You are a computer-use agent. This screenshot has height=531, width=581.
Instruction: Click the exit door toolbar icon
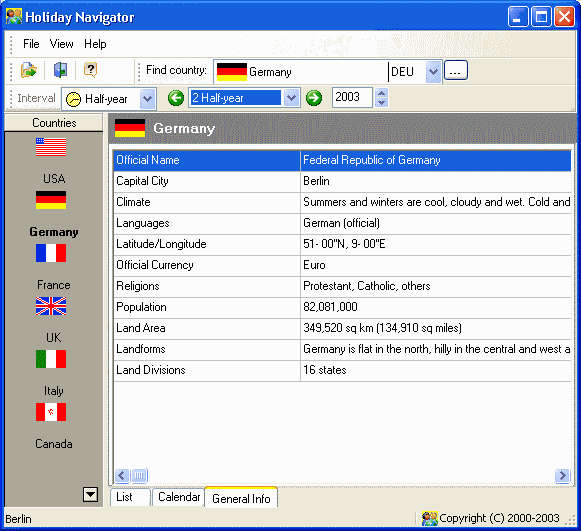point(60,70)
